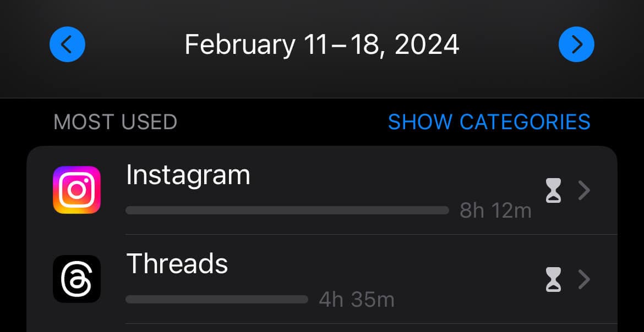Select the Instagram row label
The height and width of the screenshot is (332, 644).
coord(188,174)
